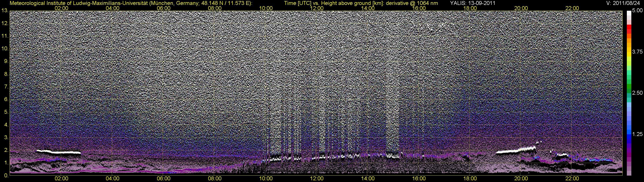Click the 08:00 label on the upper time axis
This screenshot has width=644, height=182.
(215, 8)
